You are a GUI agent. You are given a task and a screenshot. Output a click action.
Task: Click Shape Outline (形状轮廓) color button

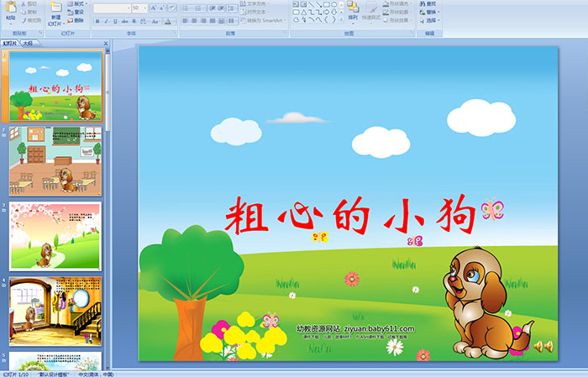pos(396,12)
